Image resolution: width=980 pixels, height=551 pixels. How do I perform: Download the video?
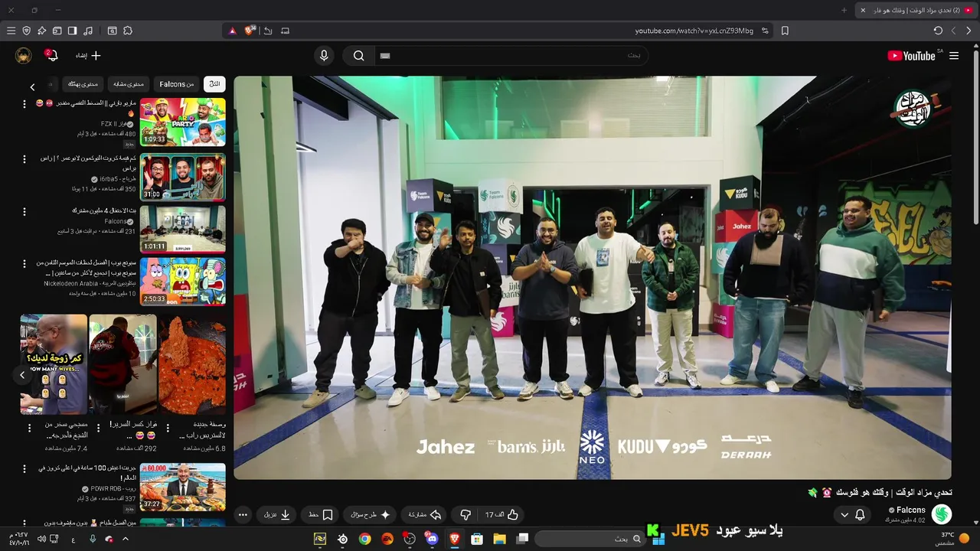[x=277, y=515]
